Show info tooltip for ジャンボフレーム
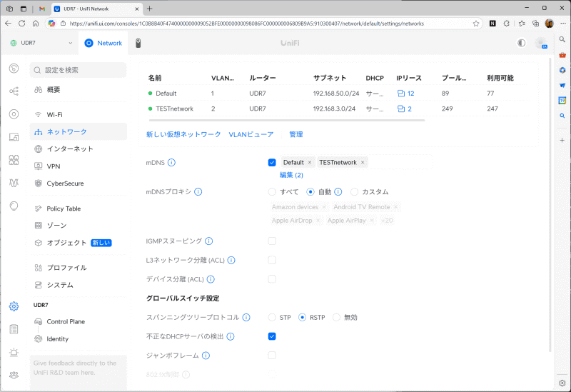The image size is (571, 392). (206, 355)
